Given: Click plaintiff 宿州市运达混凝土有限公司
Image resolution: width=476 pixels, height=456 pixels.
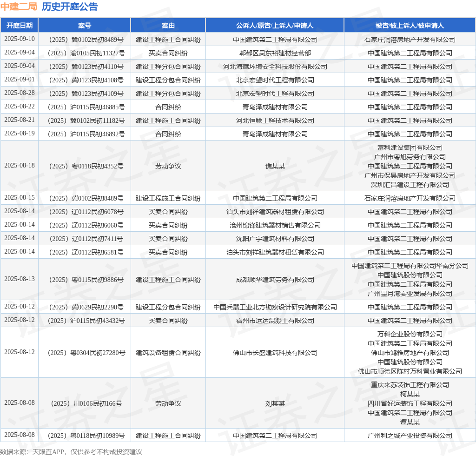Looking at the screenshot, I should (x=275, y=321).
